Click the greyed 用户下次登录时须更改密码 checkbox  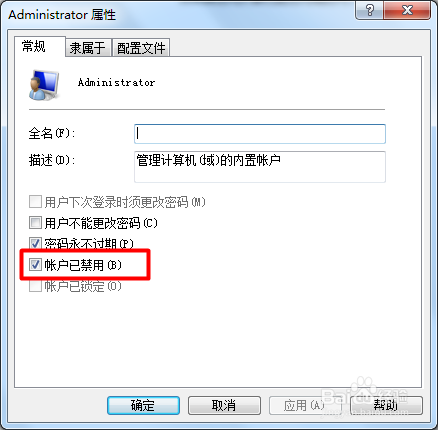[35, 202]
